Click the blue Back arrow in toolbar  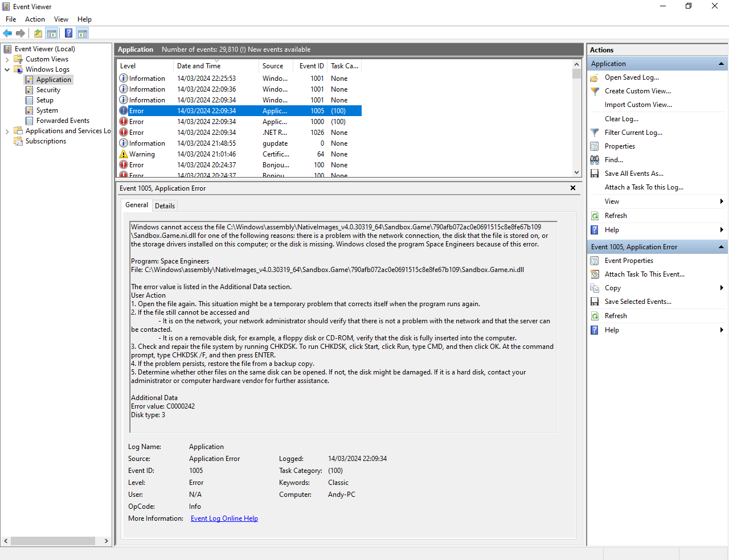[x=7, y=33]
